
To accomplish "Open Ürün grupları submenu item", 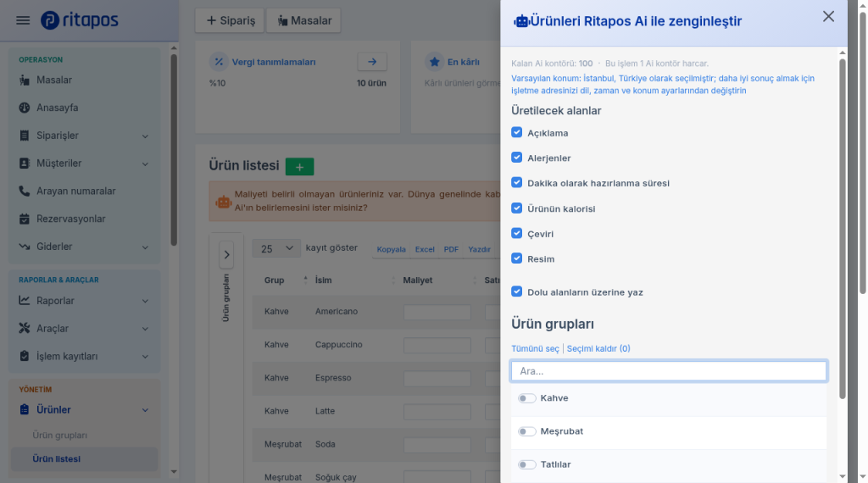I will click(x=60, y=436).
